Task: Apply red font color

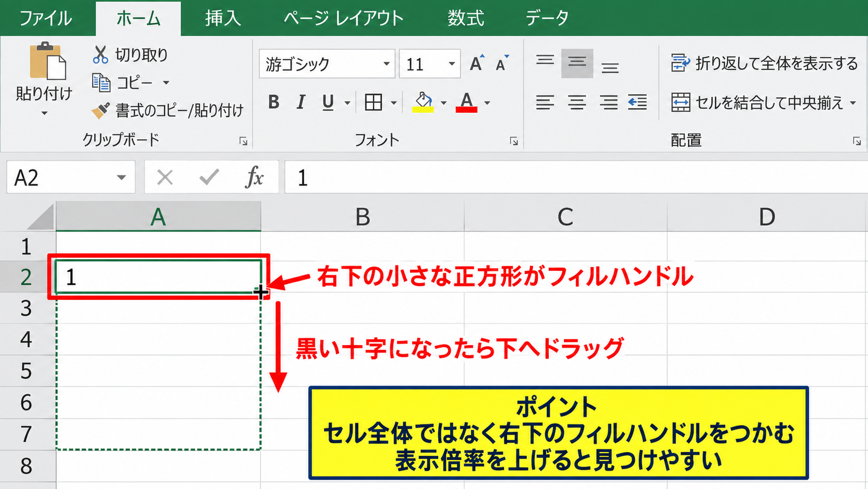Action: (467, 102)
